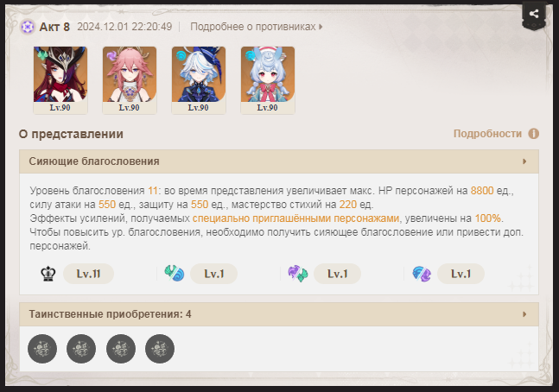Open the Подробности details link
Screen dimensions: 559x392
pyautogui.click(x=487, y=134)
